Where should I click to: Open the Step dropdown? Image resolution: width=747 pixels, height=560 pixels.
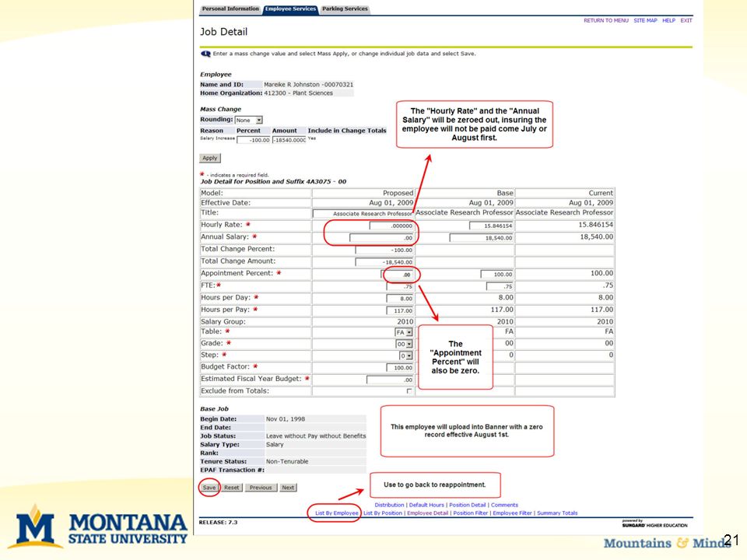406,355
